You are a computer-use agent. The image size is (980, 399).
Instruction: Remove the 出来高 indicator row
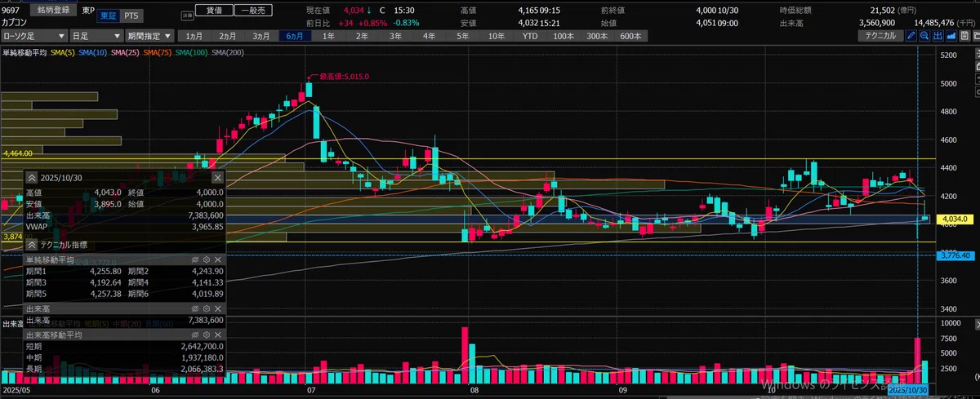pyautogui.click(x=218, y=308)
